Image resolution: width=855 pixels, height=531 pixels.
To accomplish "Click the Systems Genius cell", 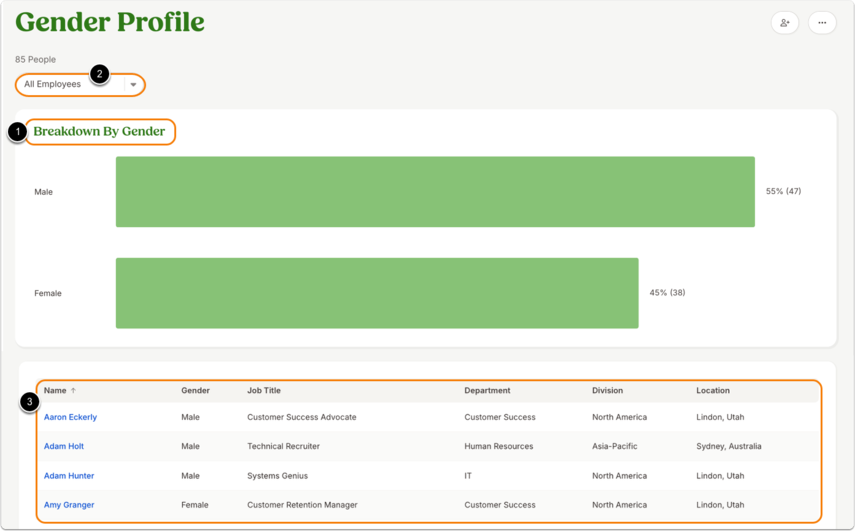I will (278, 475).
